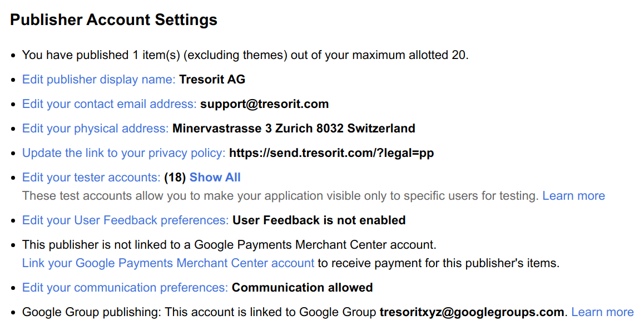Click 'Learn more' about test accounts

573,196
